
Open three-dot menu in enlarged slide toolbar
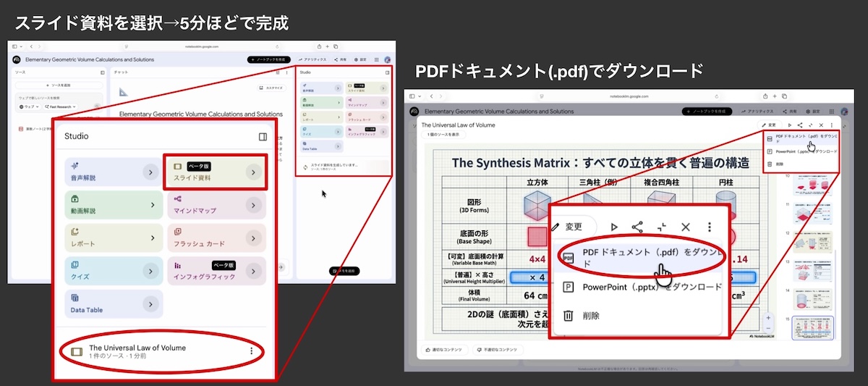tap(710, 227)
